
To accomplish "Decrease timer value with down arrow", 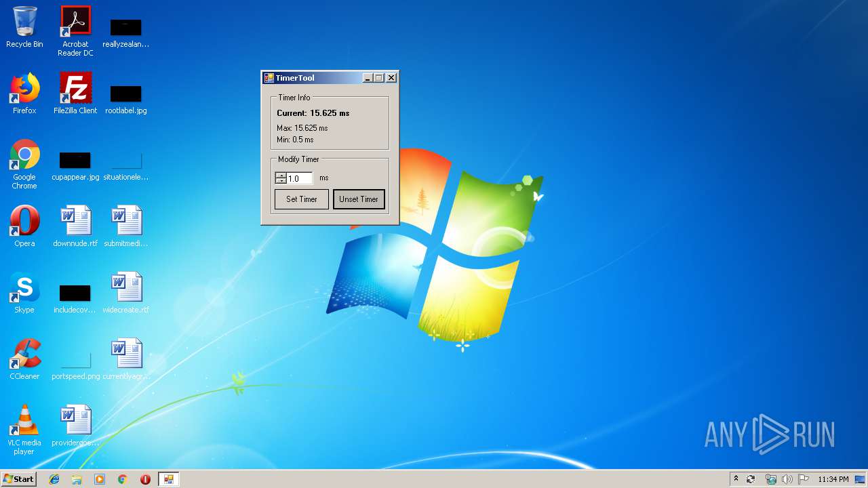I will pyautogui.click(x=281, y=181).
